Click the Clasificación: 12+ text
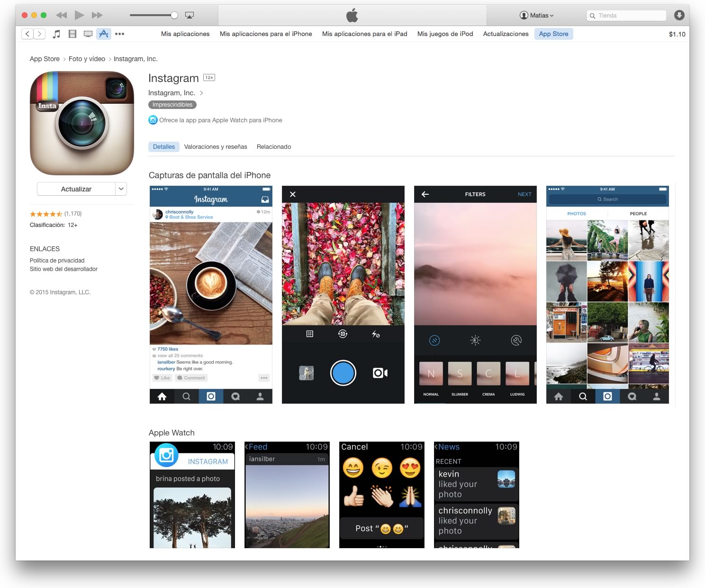The image size is (705, 588). (x=54, y=225)
